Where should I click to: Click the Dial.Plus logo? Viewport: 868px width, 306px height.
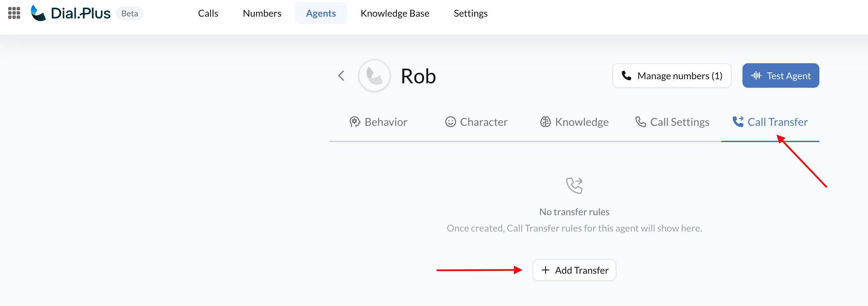71,13
